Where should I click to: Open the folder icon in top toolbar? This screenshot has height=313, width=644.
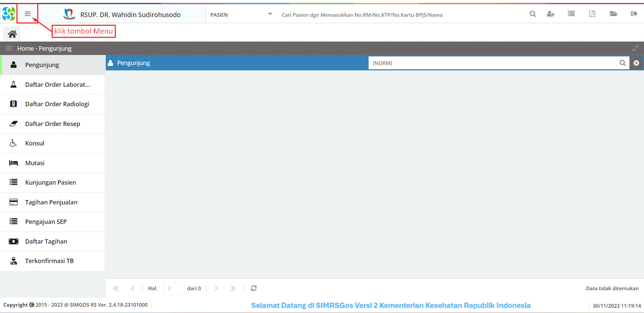(613, 14)
